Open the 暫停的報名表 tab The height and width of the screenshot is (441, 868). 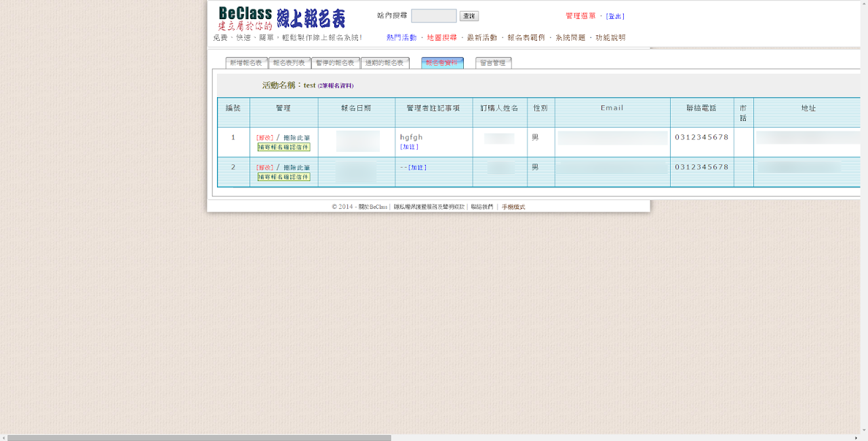(335, 62)
